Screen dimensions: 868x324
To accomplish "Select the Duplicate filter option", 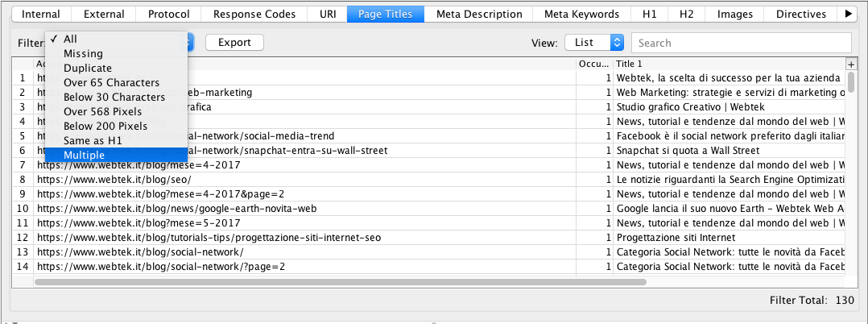I will tap(116, 69).
